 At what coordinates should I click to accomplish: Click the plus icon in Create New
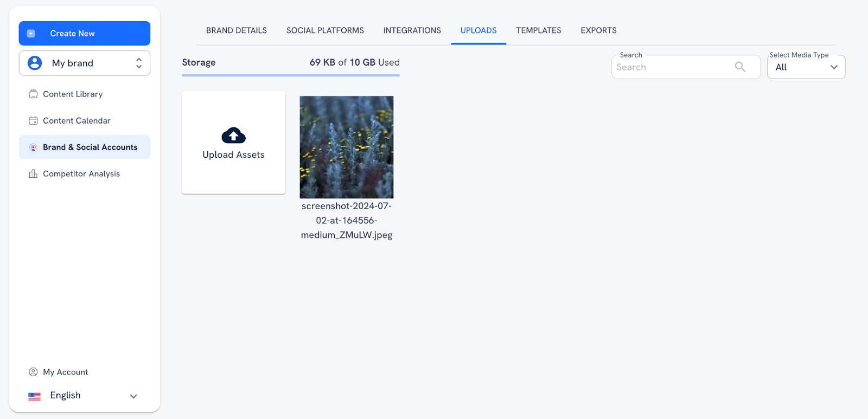pyautogui.click(x=31, y=34)
